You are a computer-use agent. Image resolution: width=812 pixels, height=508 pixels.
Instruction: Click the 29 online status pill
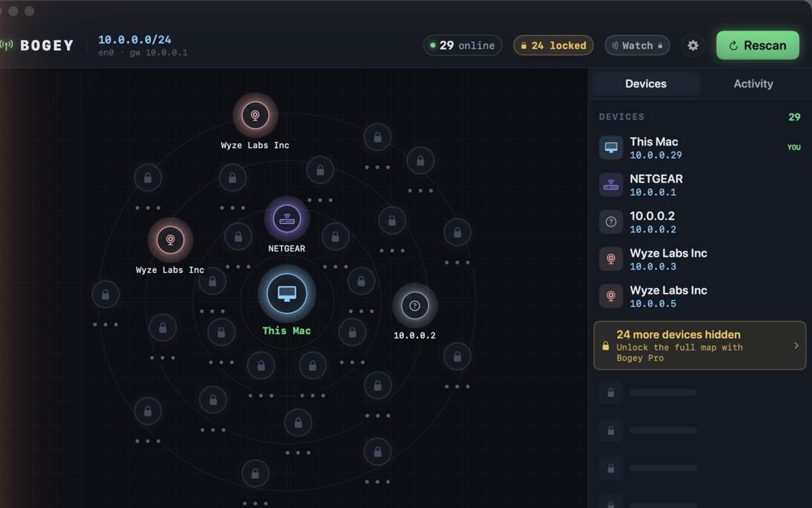tap(463, 45)
